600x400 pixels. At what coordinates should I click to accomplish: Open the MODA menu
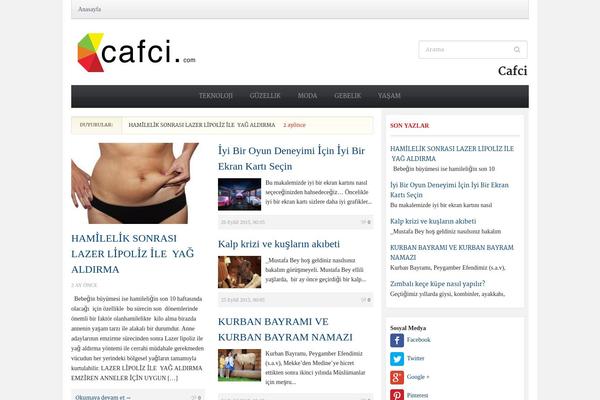coord(307,96)
